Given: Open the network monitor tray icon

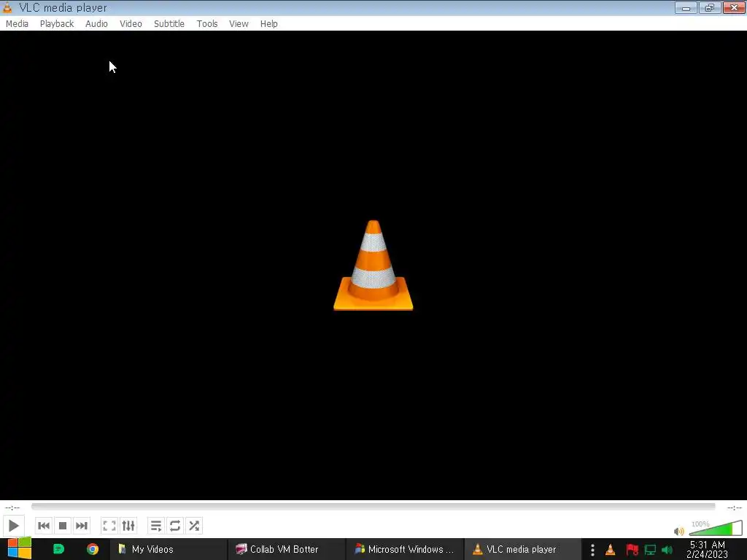Looking at the screenshot, I should [650, 550].
